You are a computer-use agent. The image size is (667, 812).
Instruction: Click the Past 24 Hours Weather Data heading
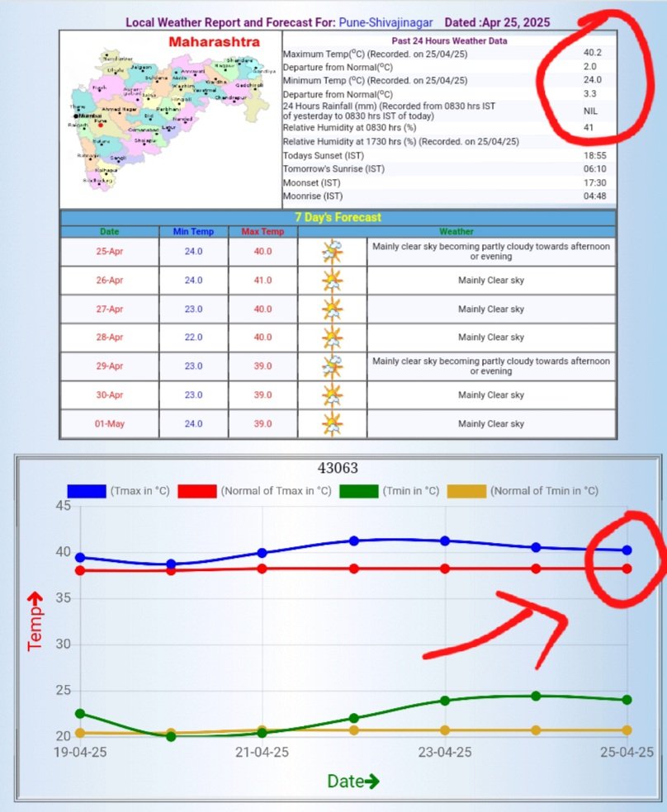click(x=450, y=41)
